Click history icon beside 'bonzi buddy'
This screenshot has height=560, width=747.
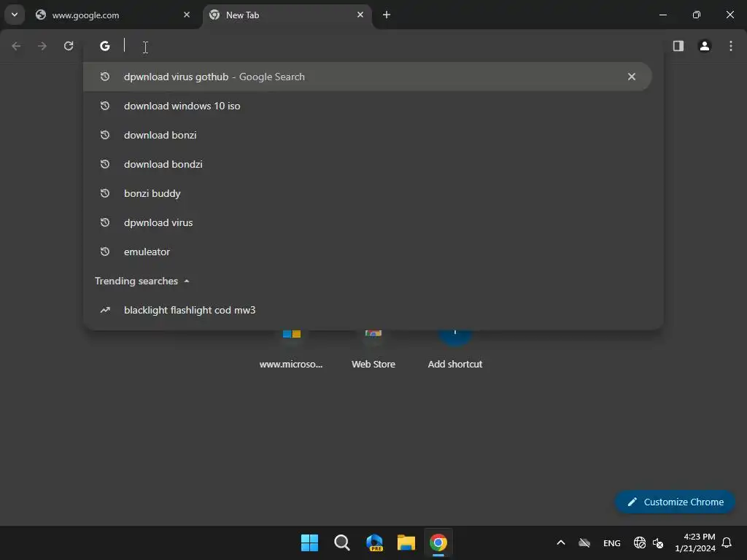[x=105, y=193]
